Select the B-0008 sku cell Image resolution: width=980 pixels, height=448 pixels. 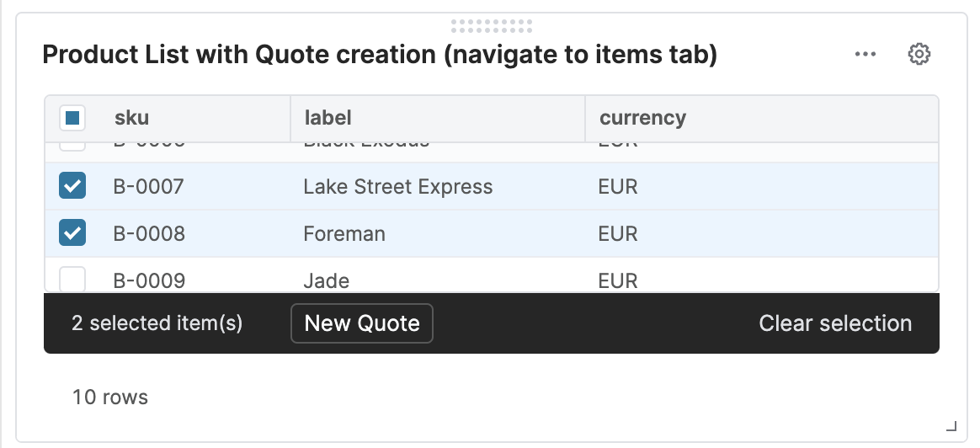149,233
